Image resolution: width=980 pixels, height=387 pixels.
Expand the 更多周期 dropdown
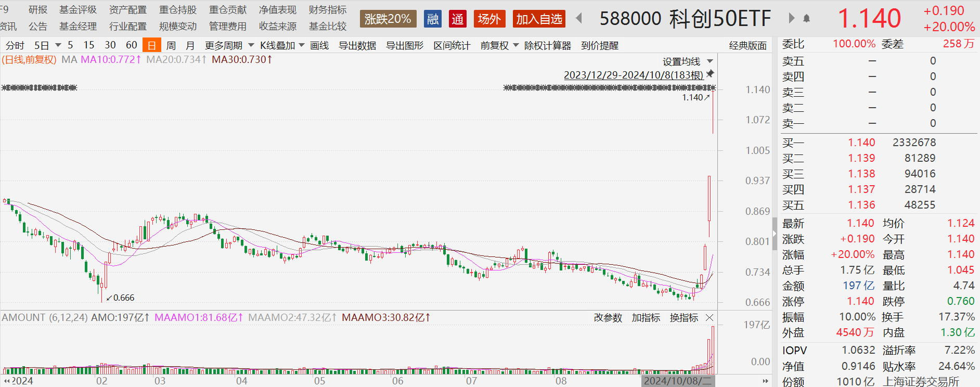pyautogui.click(x=229, y=46)
